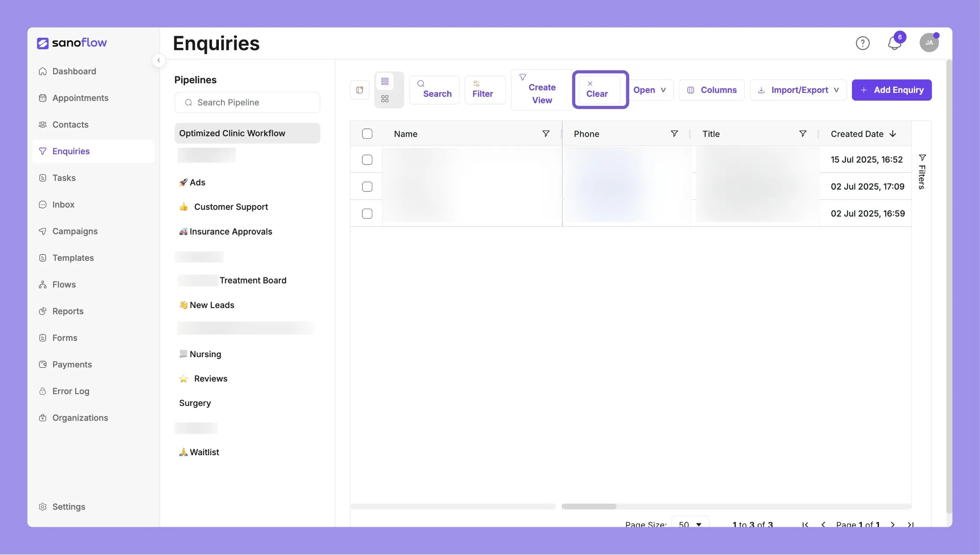Click the Search button in toolbar
The image size is (980, 555).
click(x=434, y=90)
